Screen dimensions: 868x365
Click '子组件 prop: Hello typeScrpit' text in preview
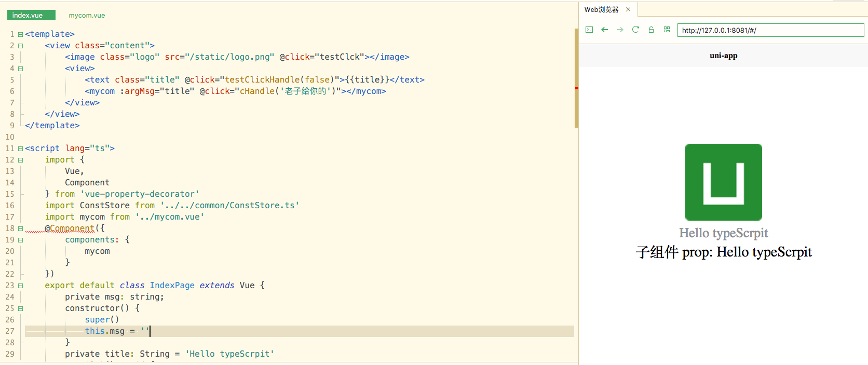pyautogui.click(x=724, y=252)
